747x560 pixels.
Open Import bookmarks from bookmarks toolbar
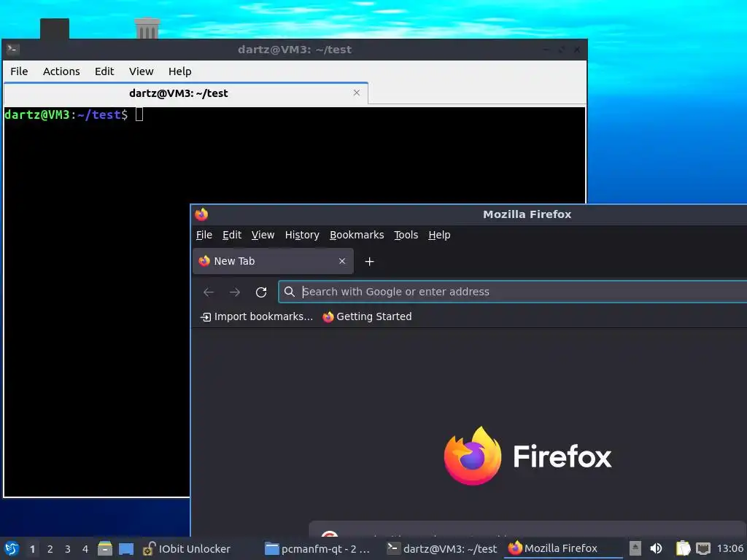coord(256,316)
